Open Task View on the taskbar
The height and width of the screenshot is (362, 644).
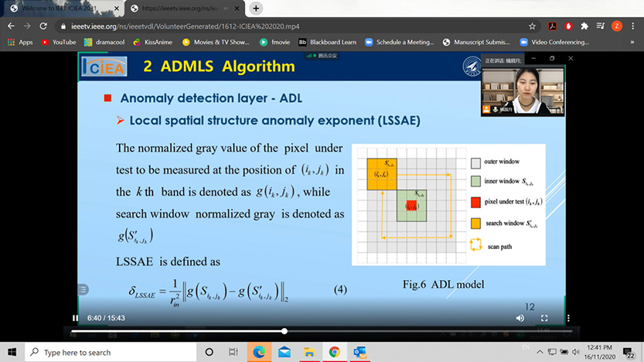click(233, 352)
